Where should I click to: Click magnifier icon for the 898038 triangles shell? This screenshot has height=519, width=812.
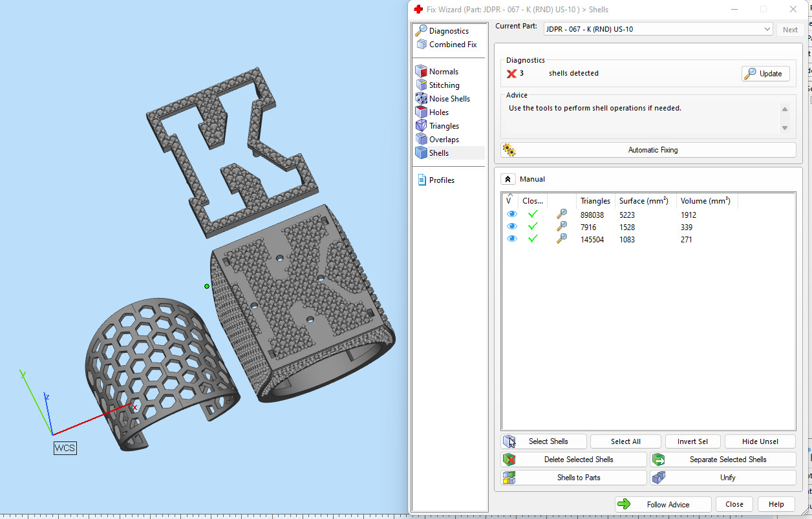pyautogui.click(x=562, y=215)
